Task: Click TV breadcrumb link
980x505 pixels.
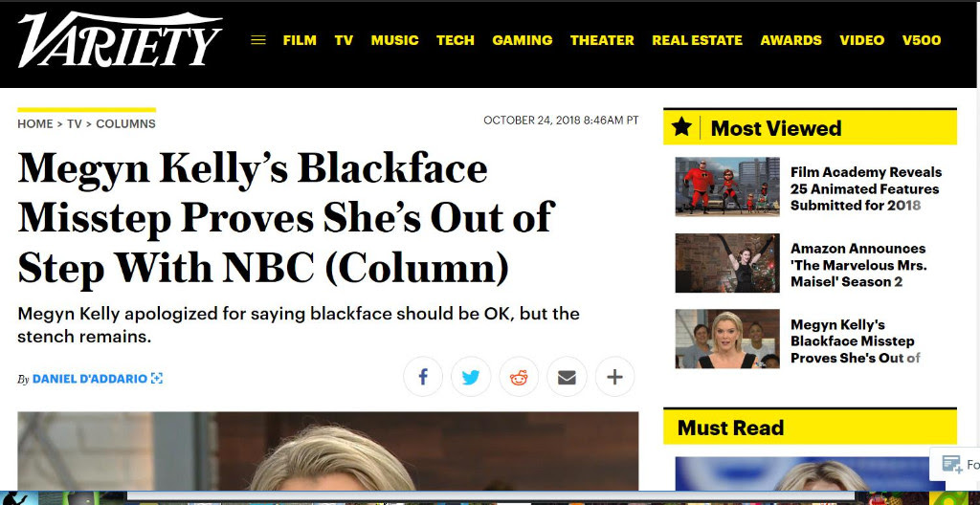Action: tap(75, 123)
